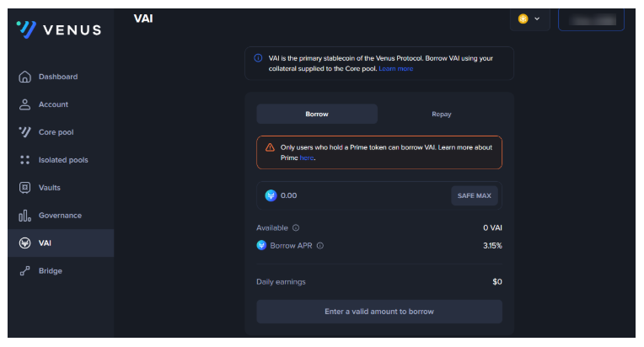
Task: Click the Governance bar chart icon
Action: pyautogui.click(x=24, y=216)
